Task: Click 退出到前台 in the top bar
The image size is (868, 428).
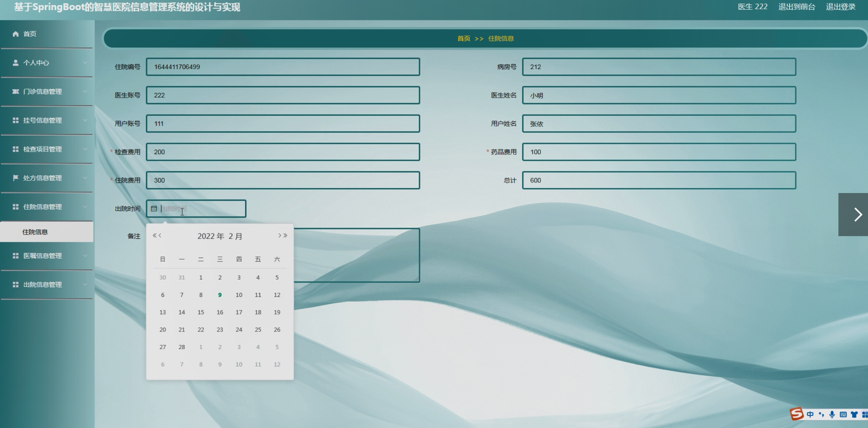Action: [797, 7]
